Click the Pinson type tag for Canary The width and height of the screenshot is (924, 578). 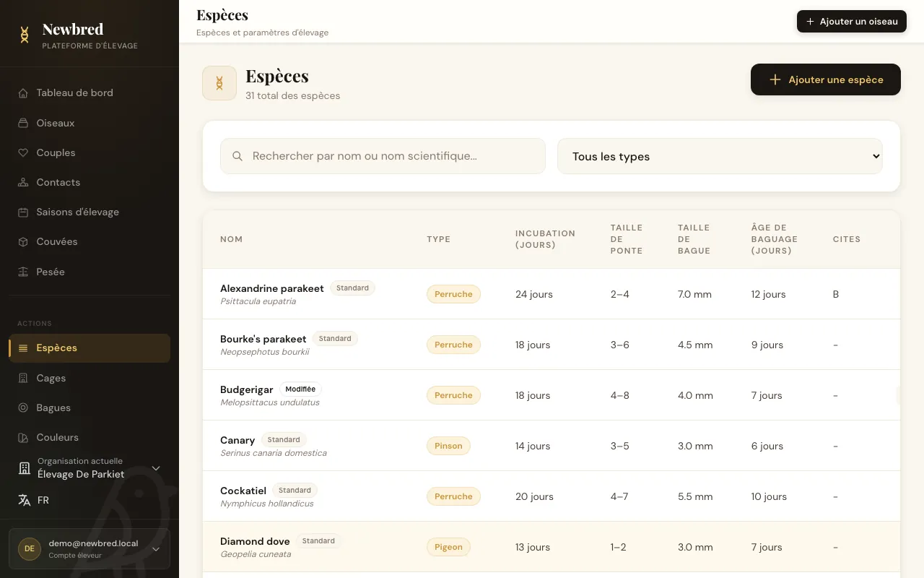point(448,446)
